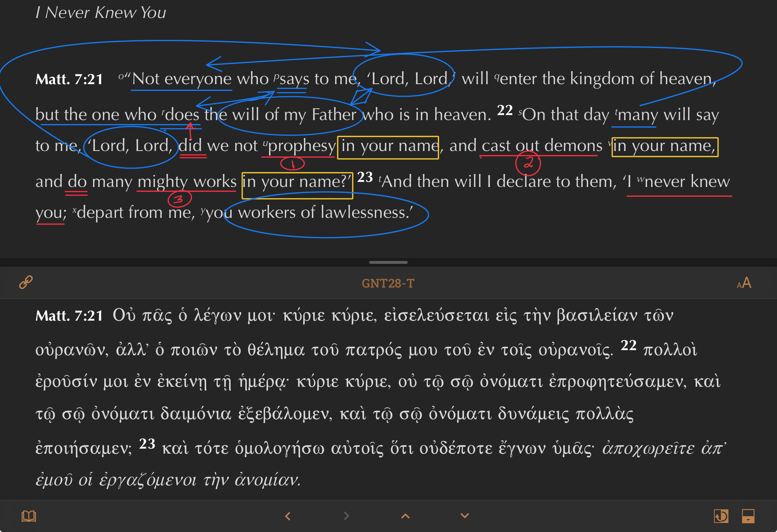The height and width of the screenshot is (532, 777).
Task: Go back with the left chevron
Action: tap(288, 516)
